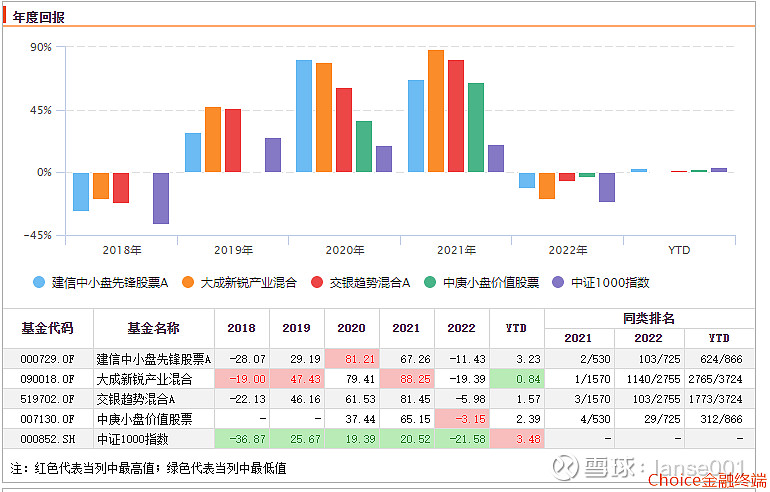Click the 2018年 axis label
Viewport: 770px width, 492px height.
pyautogui.click(x=122, y=250)
